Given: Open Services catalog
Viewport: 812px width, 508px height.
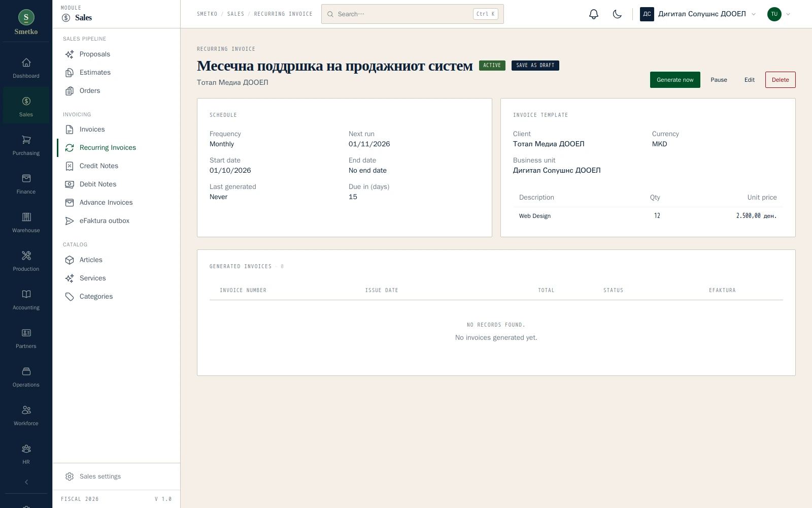Looking at the screenshot, I should point(116,278).
